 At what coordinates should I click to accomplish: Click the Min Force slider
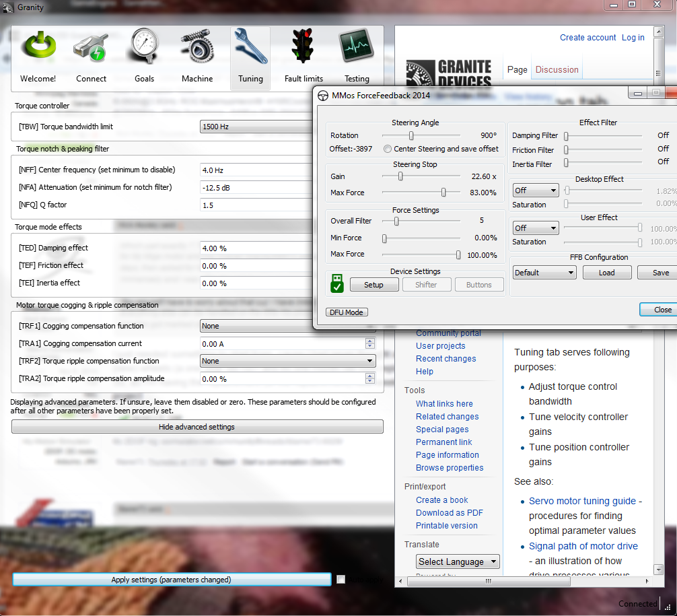click(x=384, y=238)
